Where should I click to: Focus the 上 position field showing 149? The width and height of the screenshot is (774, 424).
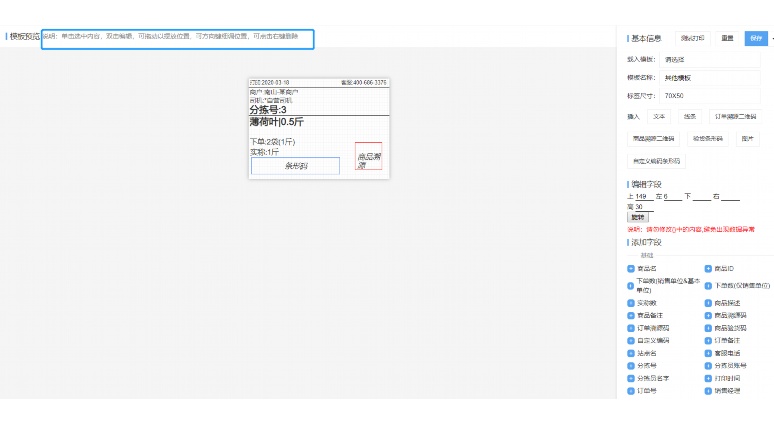(644, 196)
